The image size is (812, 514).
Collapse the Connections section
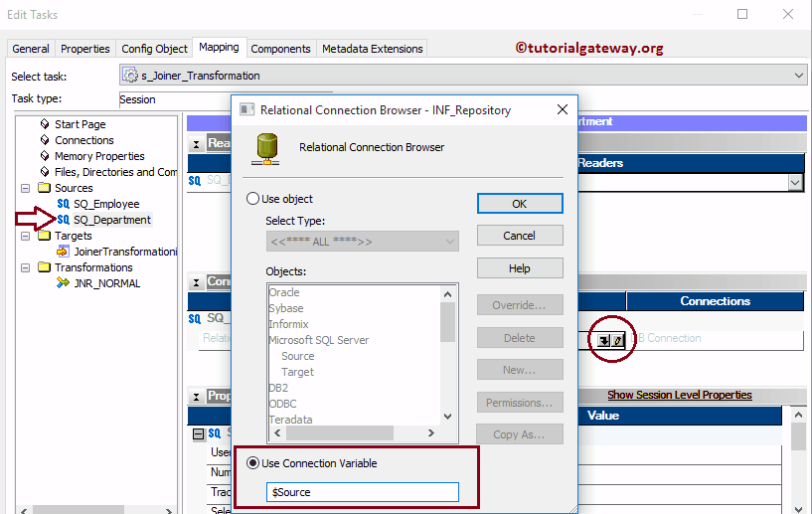coord(196,282)
